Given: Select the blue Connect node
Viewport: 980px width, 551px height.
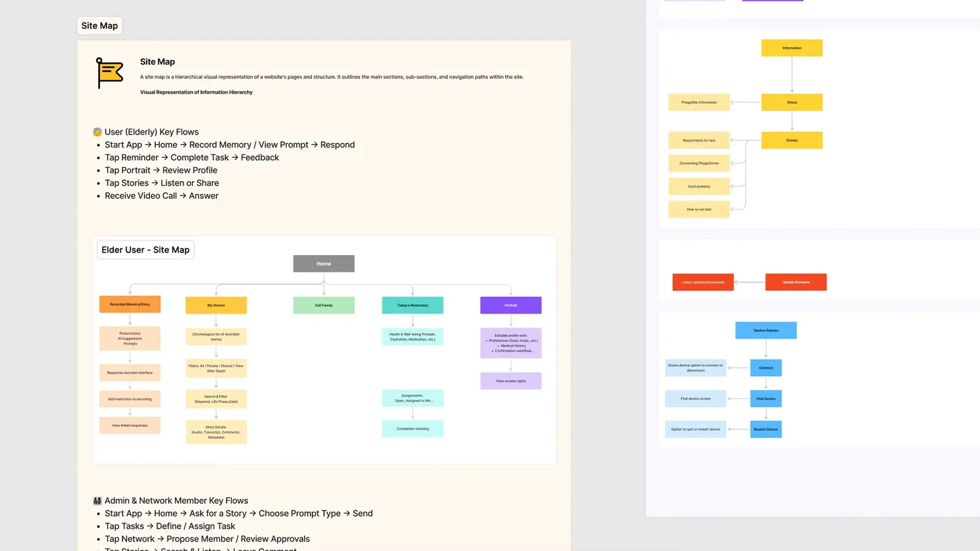Looking at the screenshot, I should tap(766, 368).
